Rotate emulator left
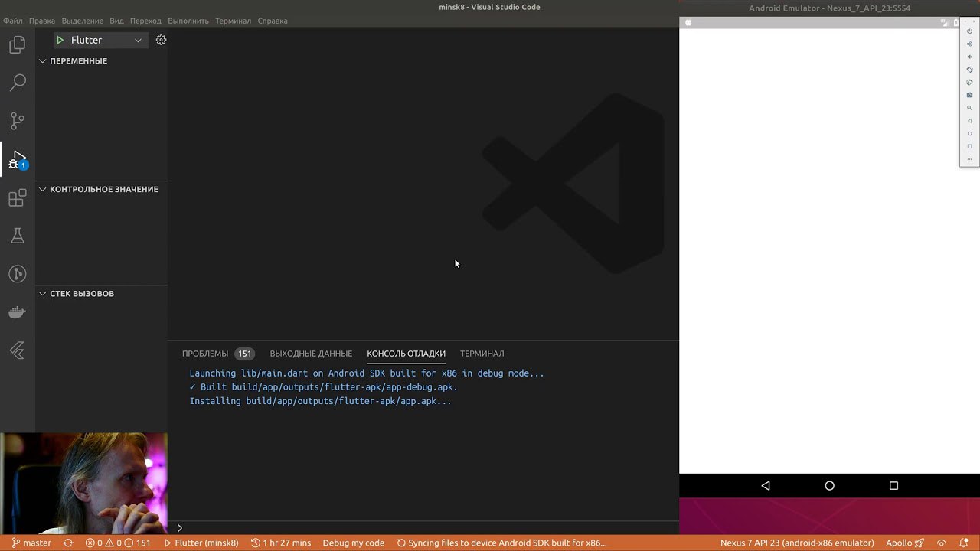The image size is (980, 551). pyautogui.click(x=969, y=70)
